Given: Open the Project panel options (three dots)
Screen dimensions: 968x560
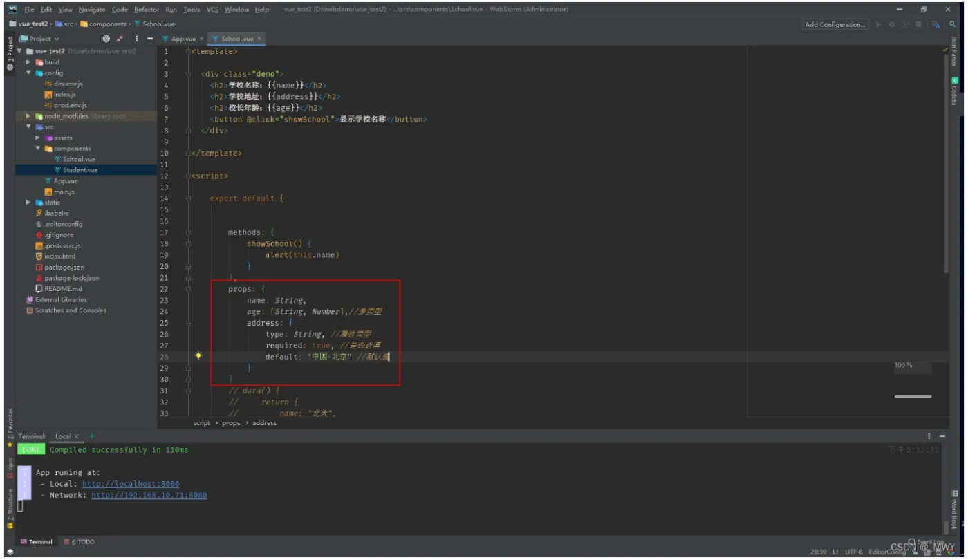Looking at the screenshot, I should point(136,39).
